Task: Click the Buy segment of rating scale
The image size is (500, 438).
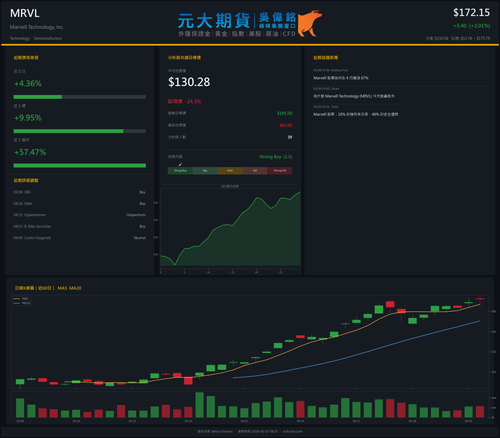Action: tap(205, 171)
